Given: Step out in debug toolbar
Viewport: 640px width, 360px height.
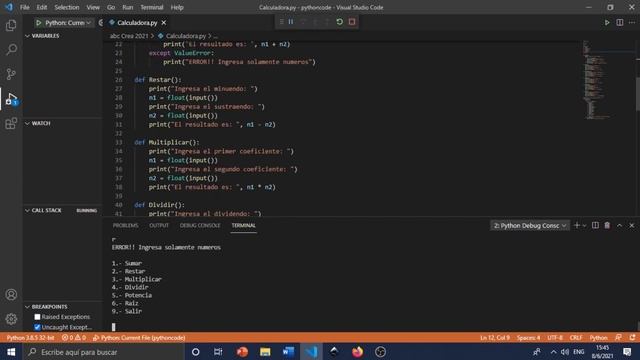Looking at the screenshot, I should (x=327, y=22).
